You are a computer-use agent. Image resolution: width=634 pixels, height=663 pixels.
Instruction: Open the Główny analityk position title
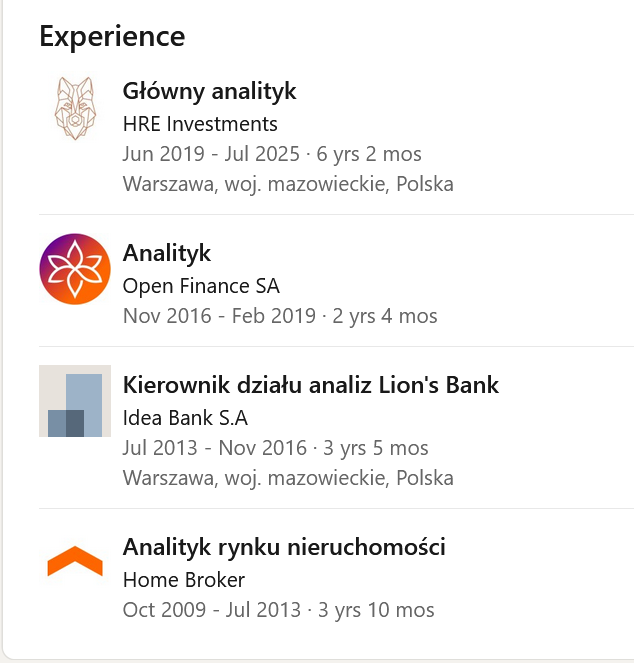209,92
